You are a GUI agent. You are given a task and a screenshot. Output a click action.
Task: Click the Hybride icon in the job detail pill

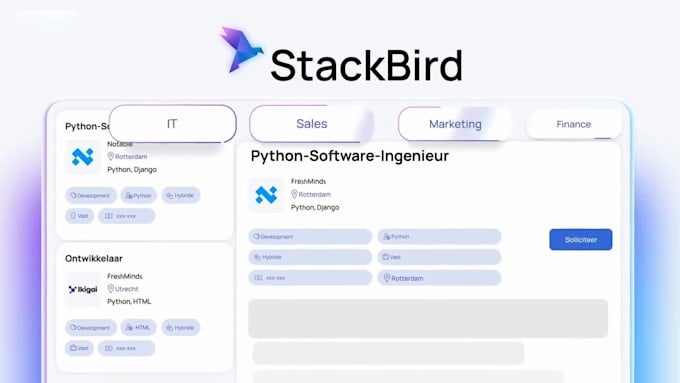(x=257, y=257)
